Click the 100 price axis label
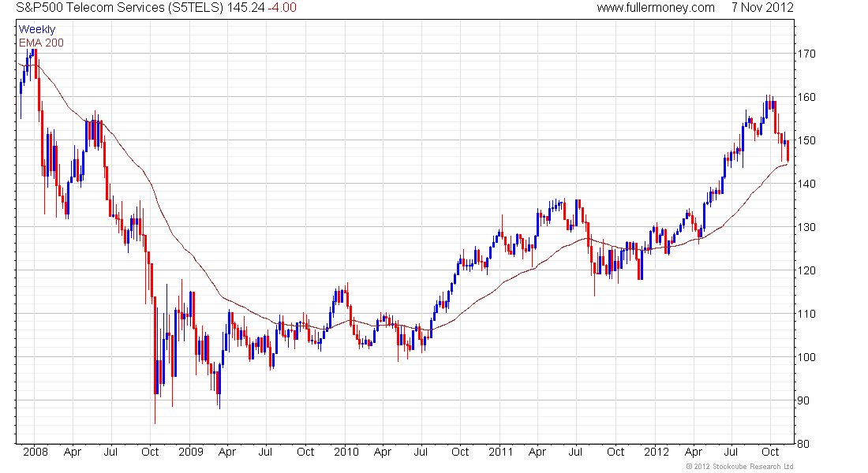Viewport: 868px width, 473px height. tap(806, 357)
